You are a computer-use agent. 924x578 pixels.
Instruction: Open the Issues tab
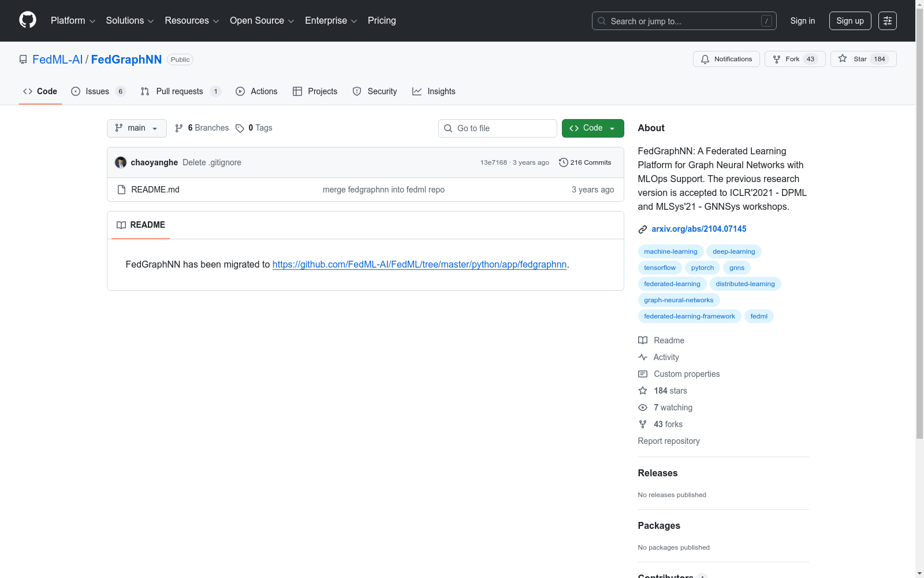point(98,91)
